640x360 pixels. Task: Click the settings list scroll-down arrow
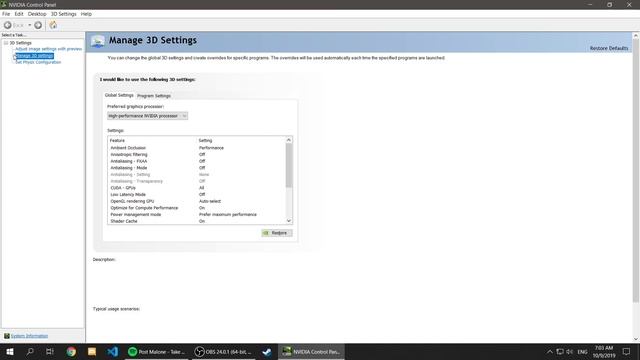click(x=289, y=221)
